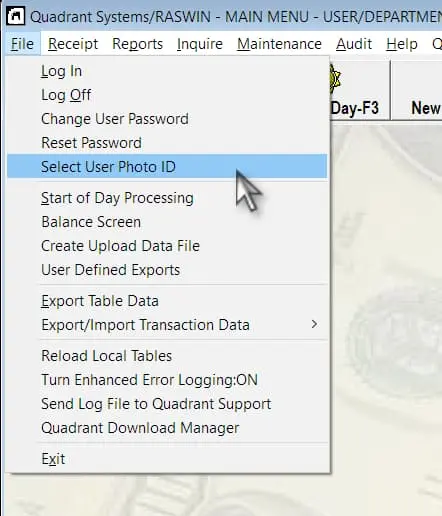This screenshot has height=516, width=442.
Task: Open the Help menu
Action: [402, 44]
